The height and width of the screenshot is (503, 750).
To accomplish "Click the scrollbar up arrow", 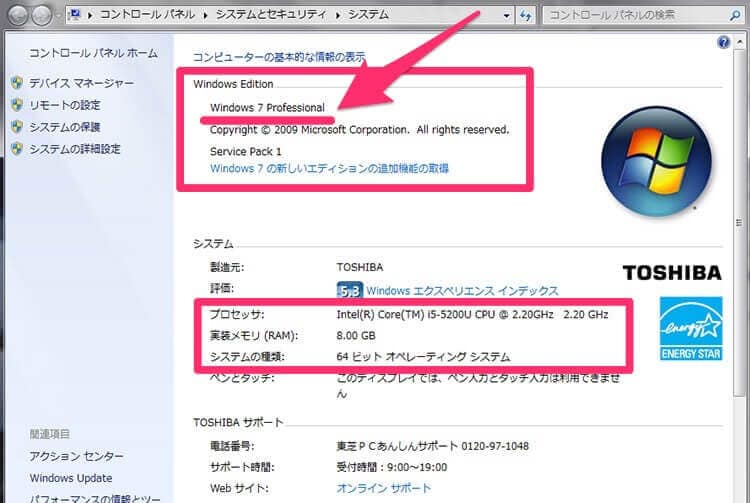I will [x=739, y=43].
